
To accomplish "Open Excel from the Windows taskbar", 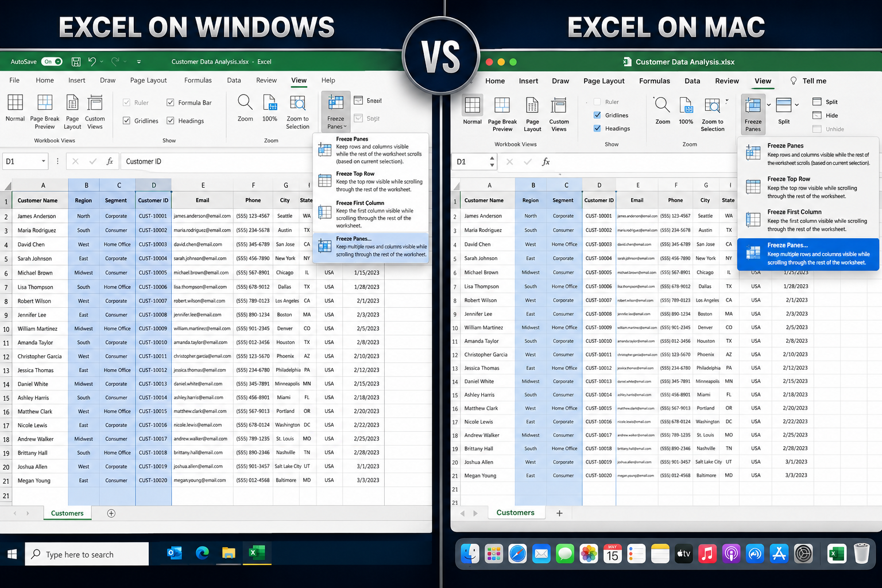I will click(257, 553).
